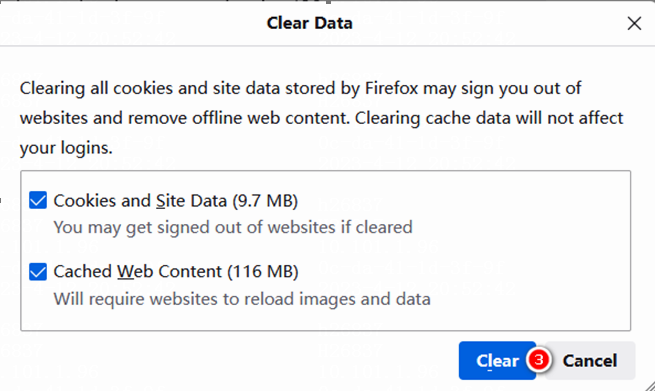655x391 pixels.
Task: Click the checkmark icon beside Cookies
Action: [38, 200]
